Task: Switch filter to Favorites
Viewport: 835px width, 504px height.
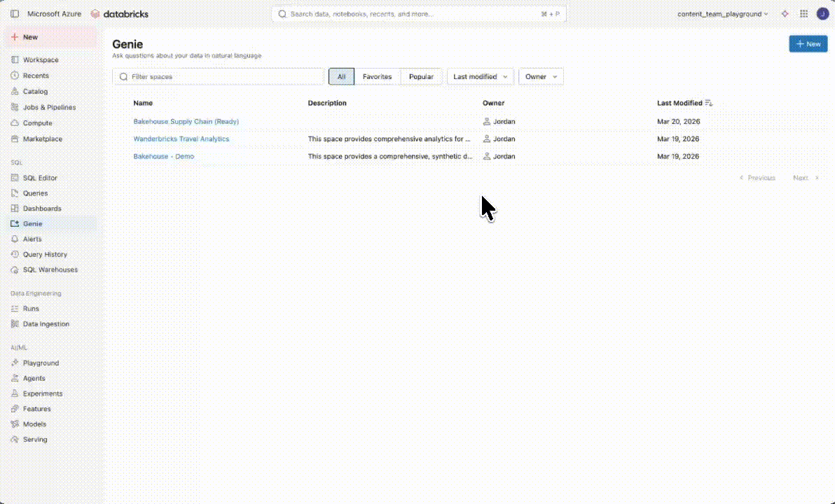Action: click(x=377, y=77)
